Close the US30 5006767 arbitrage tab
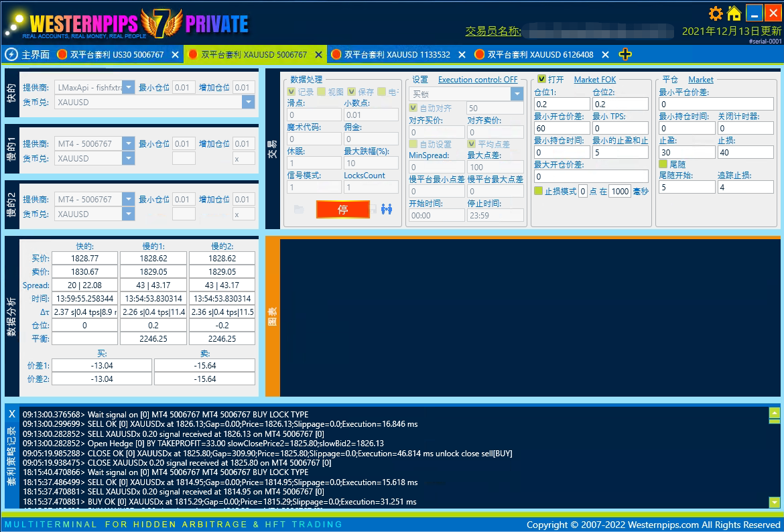 (x=175, y=54)
